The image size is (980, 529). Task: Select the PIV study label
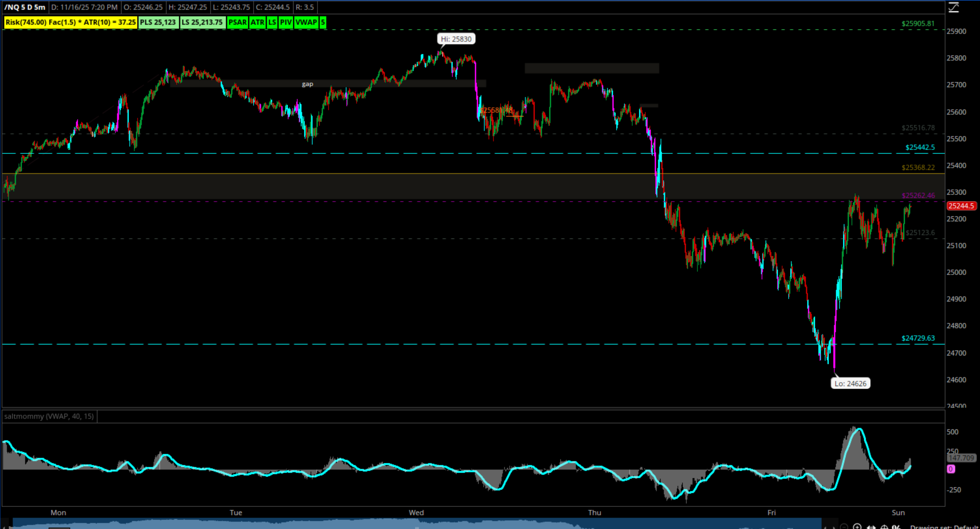pos(286,22)
